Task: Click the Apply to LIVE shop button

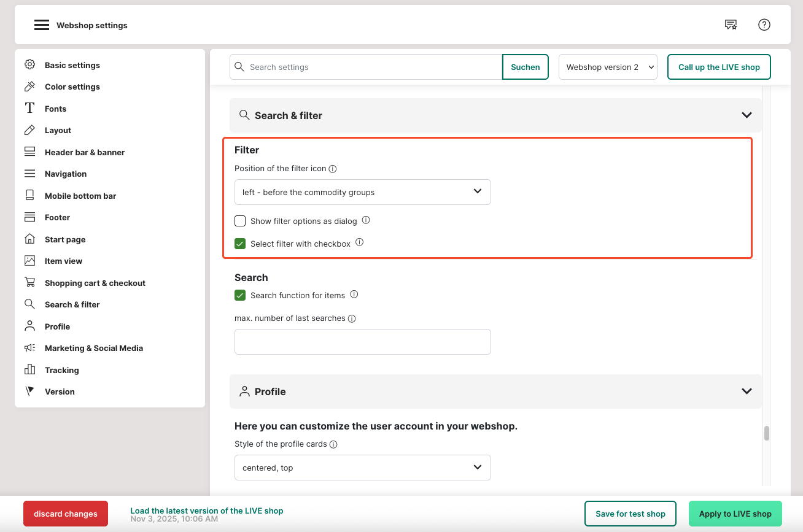Action: coord(735,514)
